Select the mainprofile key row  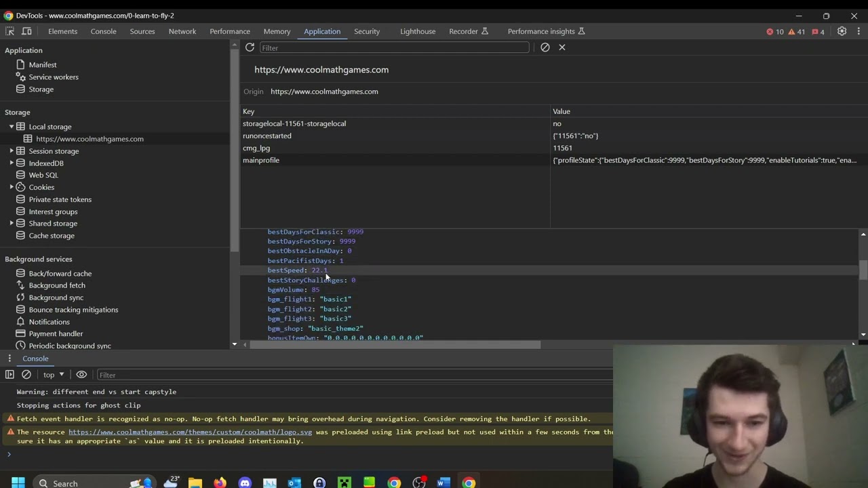(x=554, y=160)
